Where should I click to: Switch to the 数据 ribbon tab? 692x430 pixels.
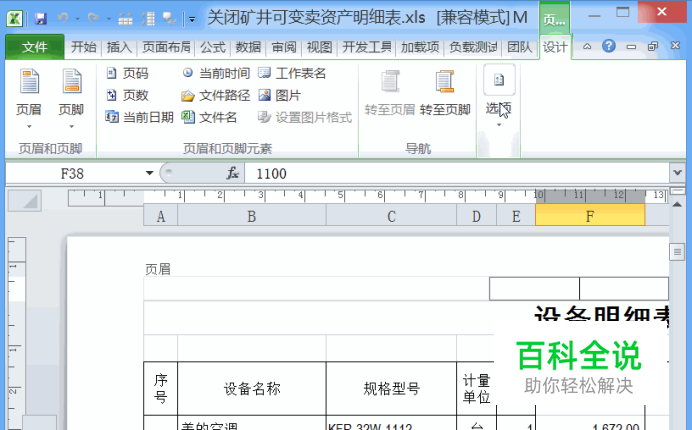248,47
